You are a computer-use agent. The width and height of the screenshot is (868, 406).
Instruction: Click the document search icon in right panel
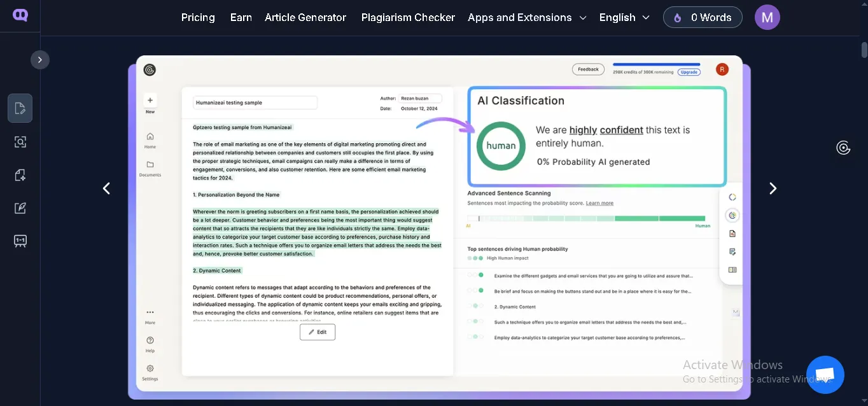pyautogui.click(x=732, y=234)
